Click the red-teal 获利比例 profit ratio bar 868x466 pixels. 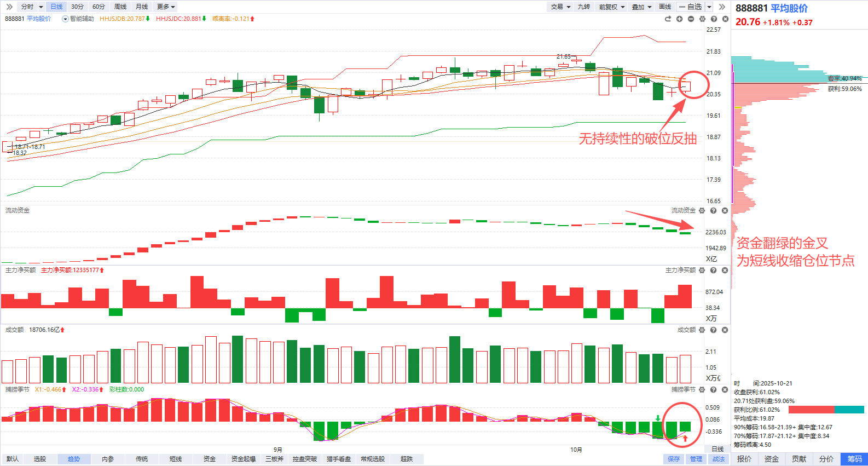click(x=826, y=410)
